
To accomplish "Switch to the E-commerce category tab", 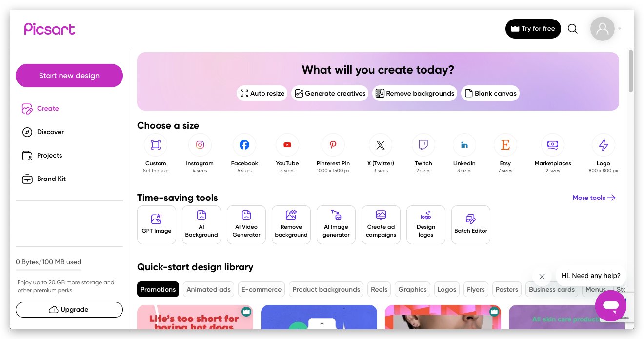I will 262,289.
